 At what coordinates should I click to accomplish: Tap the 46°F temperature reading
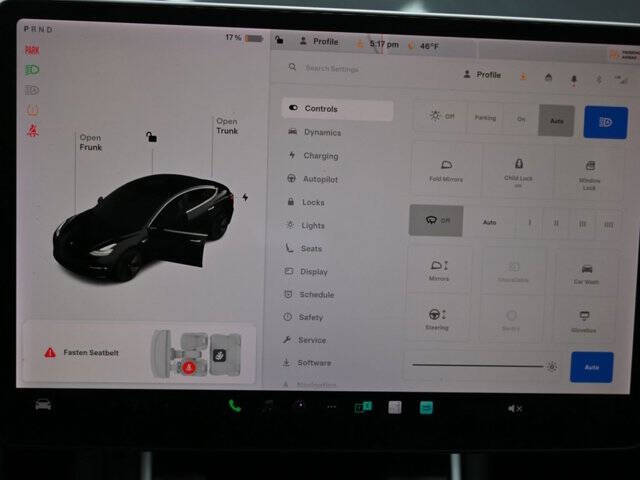point(429,46)
